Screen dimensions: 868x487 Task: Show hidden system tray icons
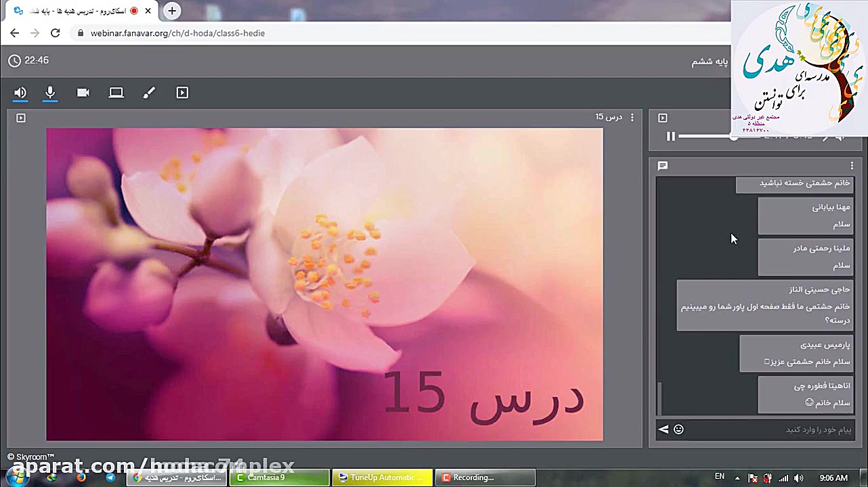pos(737,478)
